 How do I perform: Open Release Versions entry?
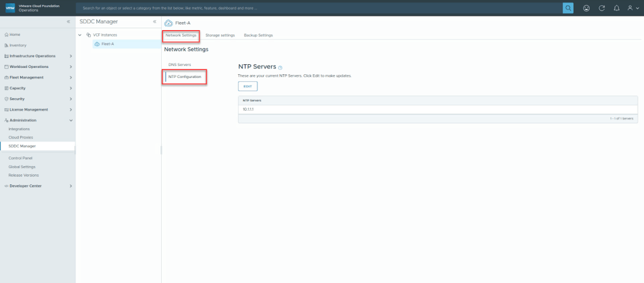(24, 175)
